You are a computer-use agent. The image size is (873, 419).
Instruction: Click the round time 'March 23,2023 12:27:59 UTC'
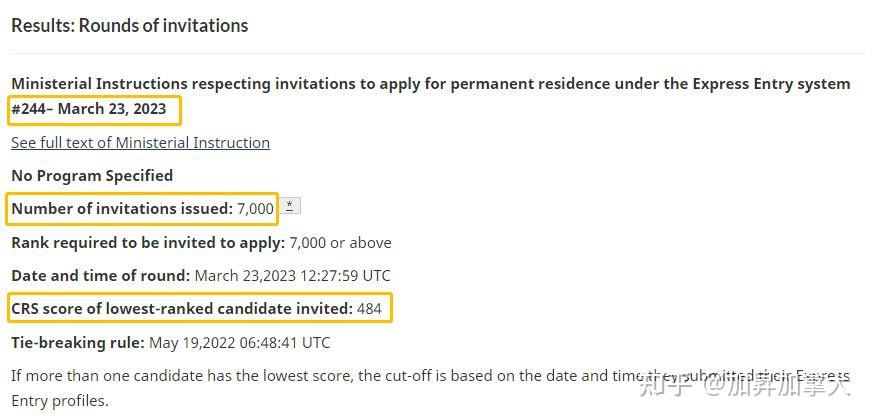pyautogui.click(x=293, y=275)
